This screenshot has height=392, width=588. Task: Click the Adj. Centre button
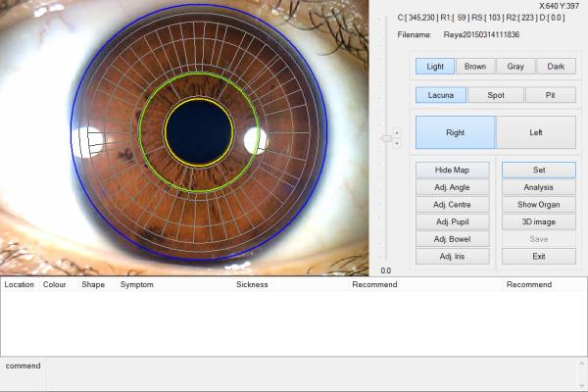coord(452,205)
